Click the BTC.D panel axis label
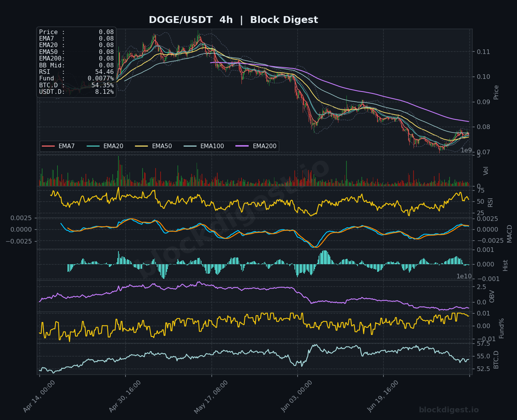Image resolution: width=517 pixels, height=420 pixels. [x=496, y=360]
